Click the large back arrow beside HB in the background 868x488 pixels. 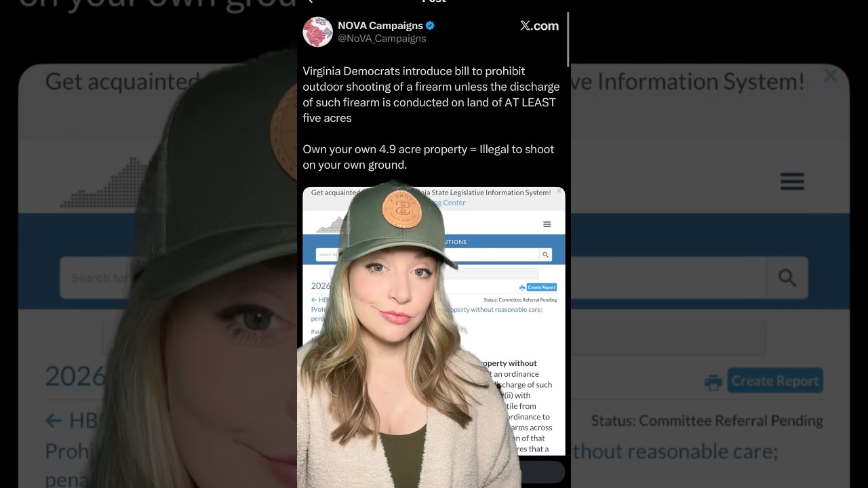pos(54,421)
